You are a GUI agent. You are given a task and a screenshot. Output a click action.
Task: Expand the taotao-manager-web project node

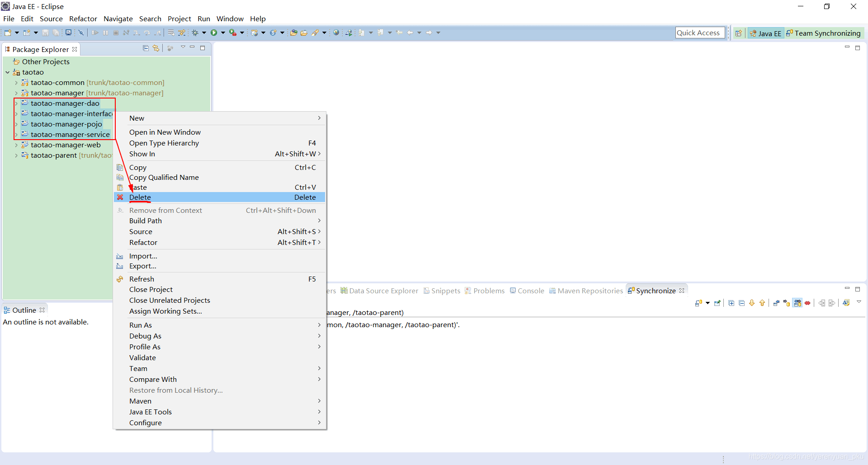tap(16, 145)
